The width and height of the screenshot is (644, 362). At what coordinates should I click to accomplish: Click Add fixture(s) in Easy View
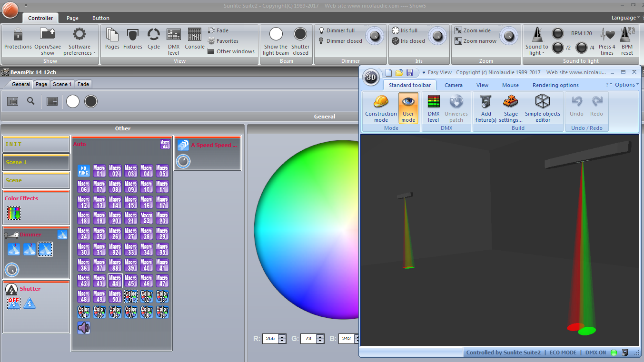486,108
